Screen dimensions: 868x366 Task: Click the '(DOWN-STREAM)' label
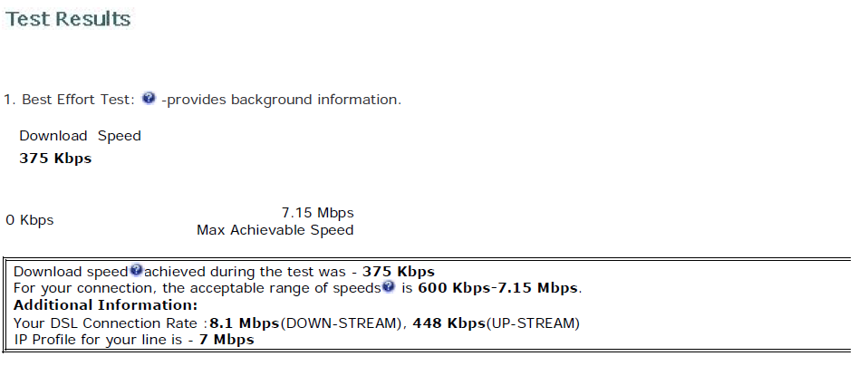341,323
